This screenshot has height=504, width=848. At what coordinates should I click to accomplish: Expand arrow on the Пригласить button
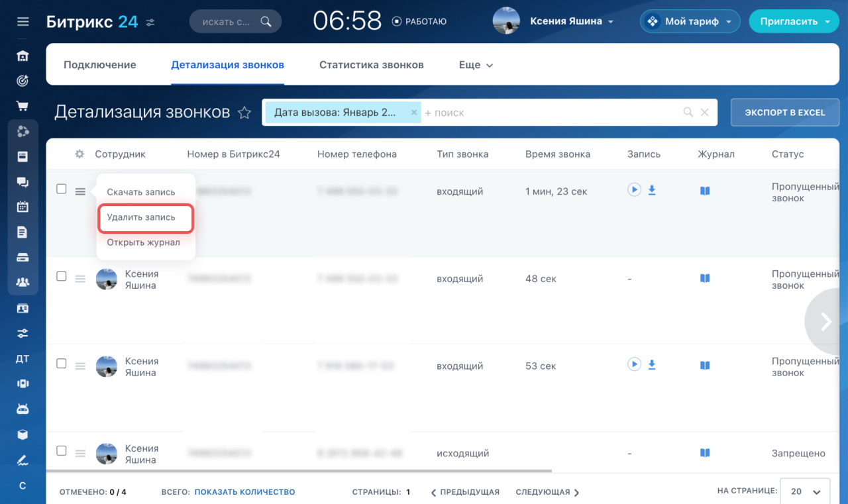coord(828,22)
